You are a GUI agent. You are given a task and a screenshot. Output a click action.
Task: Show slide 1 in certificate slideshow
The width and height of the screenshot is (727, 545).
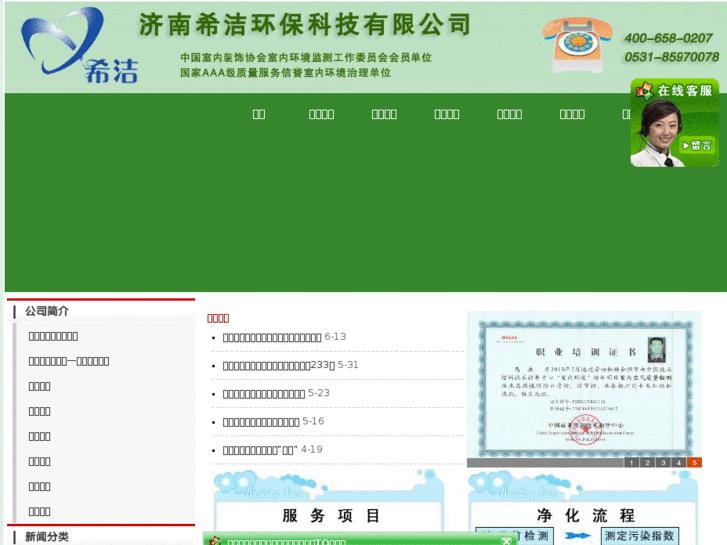click(x=631, y=462)
